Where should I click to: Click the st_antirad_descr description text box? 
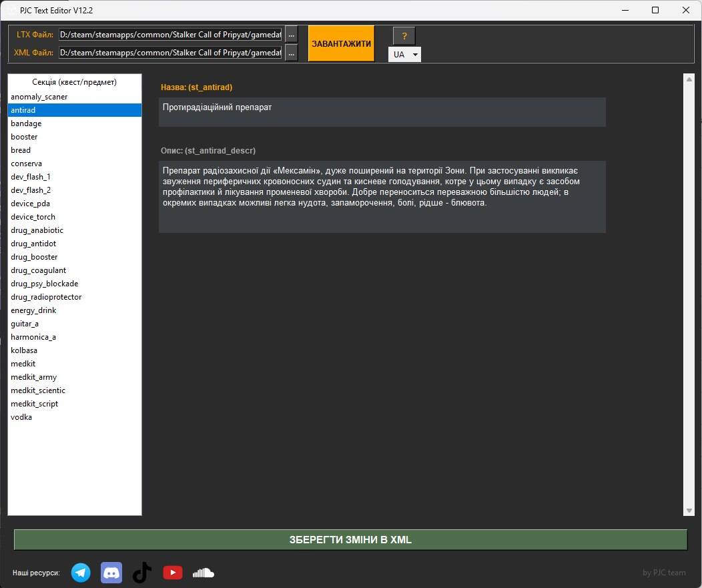tap(382, 196)
